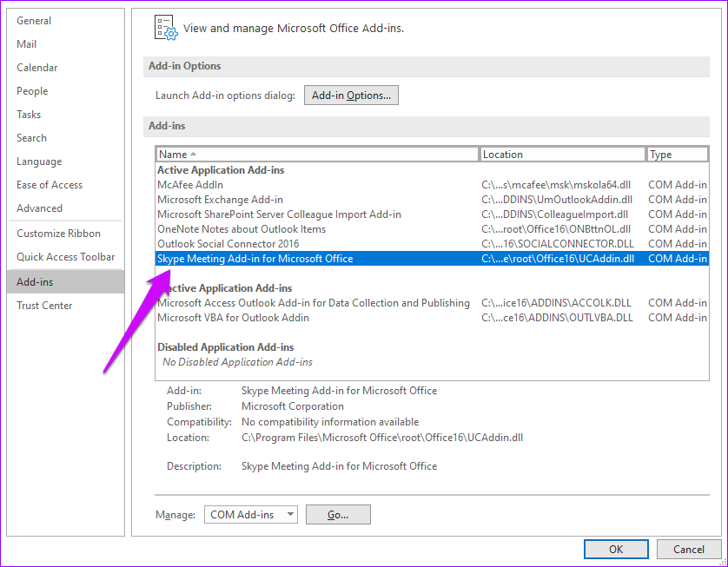The height and width of the screenshot is (567, 728).
Task: Click the Add-ins gear icon in header
Action: click(x=166, y=28)
